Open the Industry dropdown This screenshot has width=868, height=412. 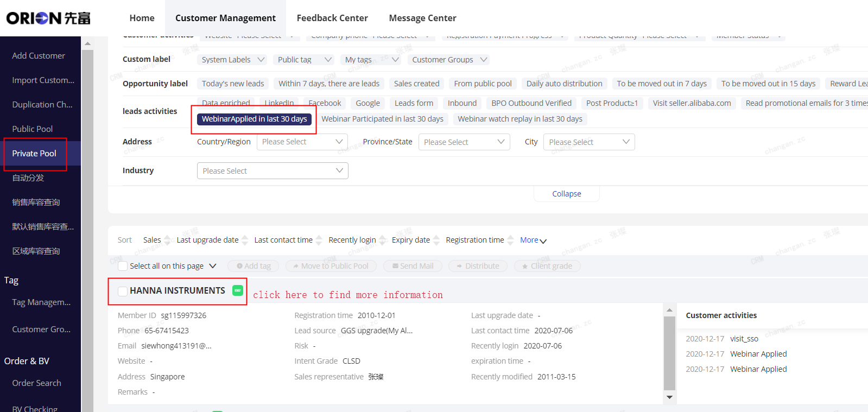coord(273,171)
